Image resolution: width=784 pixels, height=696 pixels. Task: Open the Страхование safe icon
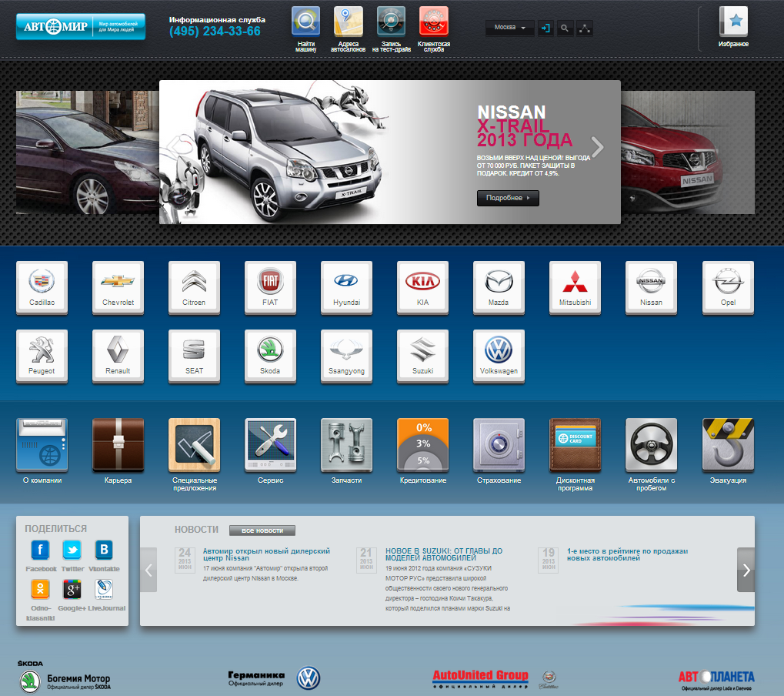[x=499, y=445]
